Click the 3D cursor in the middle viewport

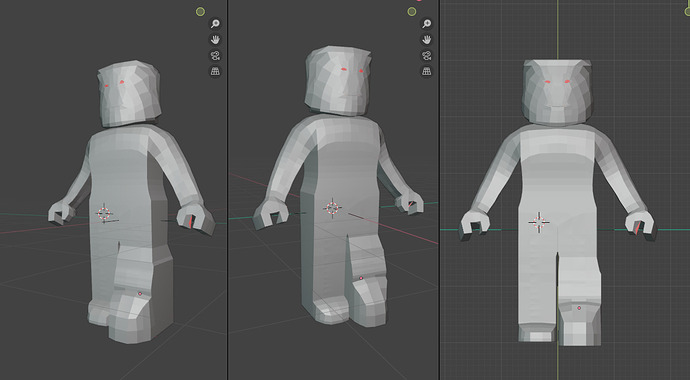click(x=332, y=208)
